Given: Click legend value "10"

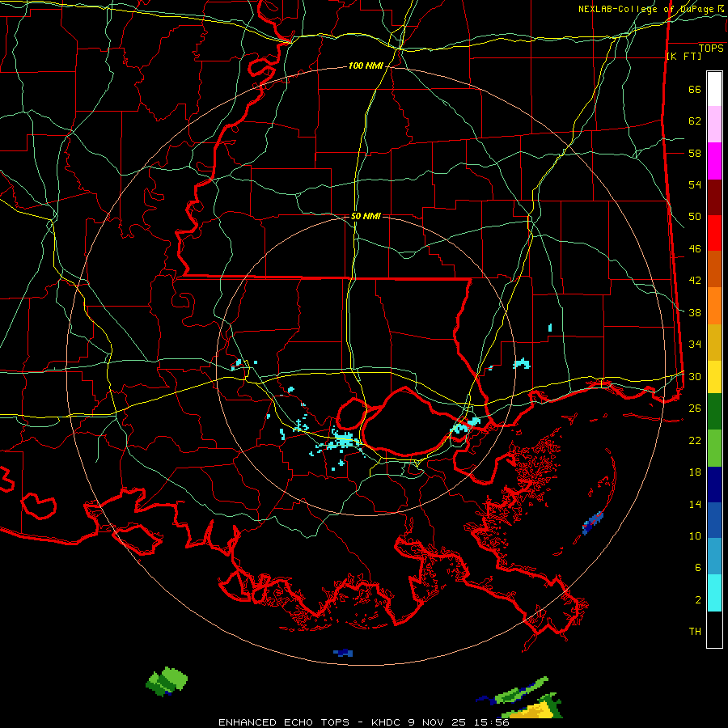Looking at the screenshot, I should click(695, 535).
